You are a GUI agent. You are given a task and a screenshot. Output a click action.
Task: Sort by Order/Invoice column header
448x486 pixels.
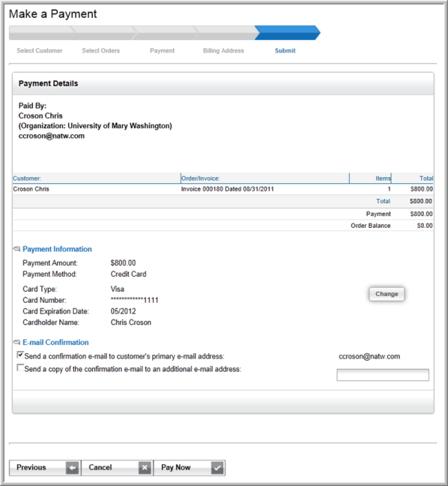(201, 178)
